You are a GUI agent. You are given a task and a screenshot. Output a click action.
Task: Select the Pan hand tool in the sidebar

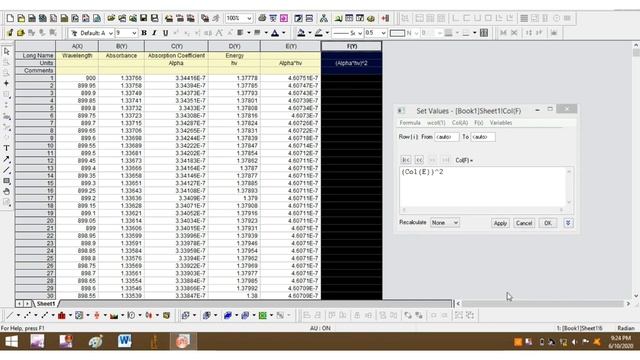[7, 191]
